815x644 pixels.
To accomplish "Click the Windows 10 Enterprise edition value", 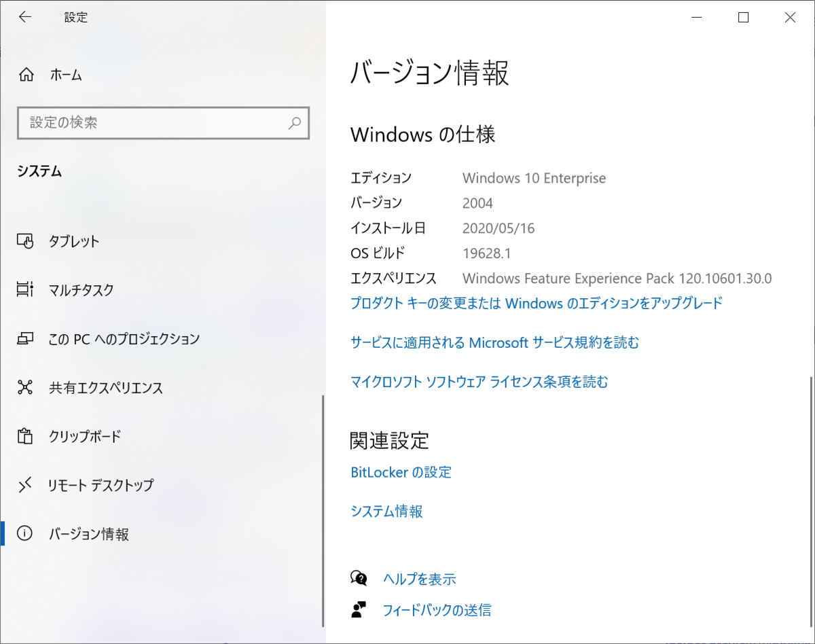I will coord(535,178).
